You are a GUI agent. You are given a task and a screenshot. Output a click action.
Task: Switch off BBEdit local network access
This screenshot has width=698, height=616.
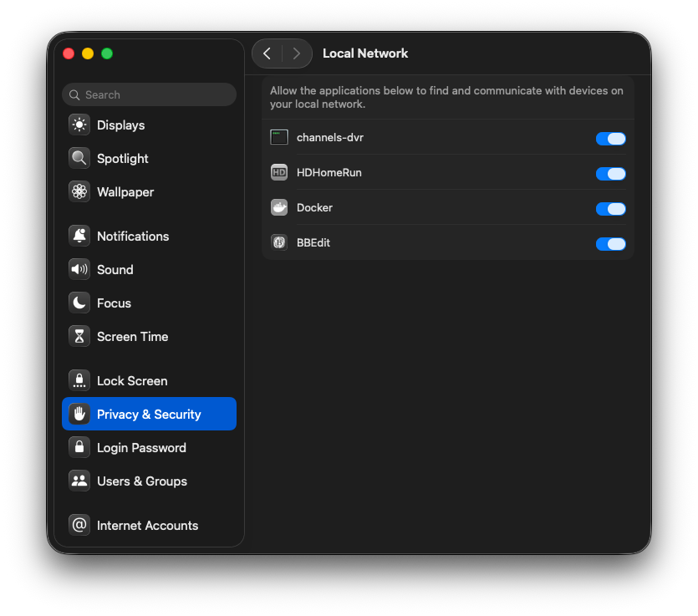tap(610, 244)
